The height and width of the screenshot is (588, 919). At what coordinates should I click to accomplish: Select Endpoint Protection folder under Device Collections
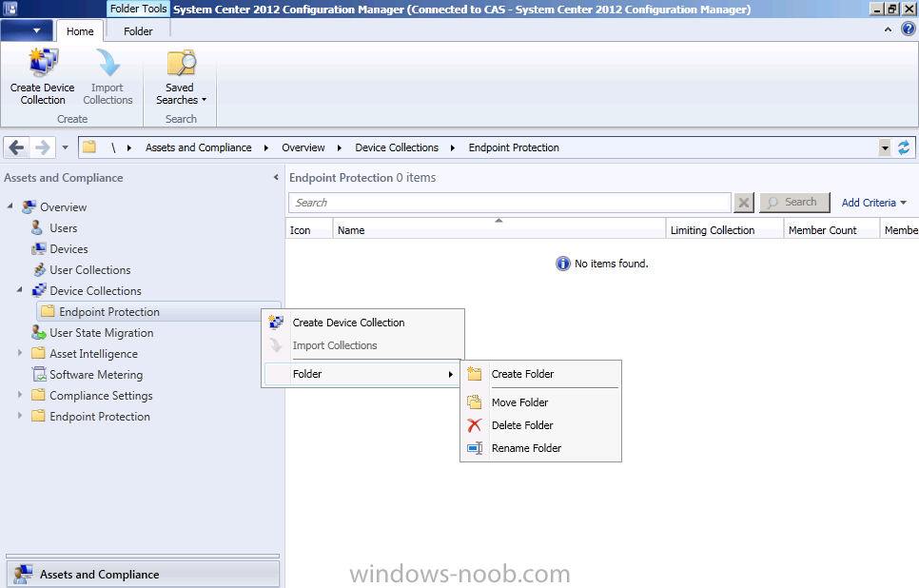click(x=158, y=312)
